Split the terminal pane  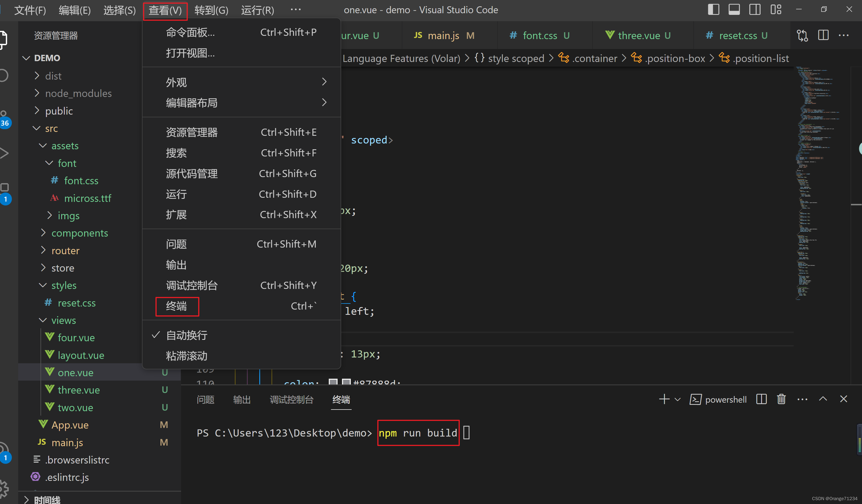tap(761, 399)
